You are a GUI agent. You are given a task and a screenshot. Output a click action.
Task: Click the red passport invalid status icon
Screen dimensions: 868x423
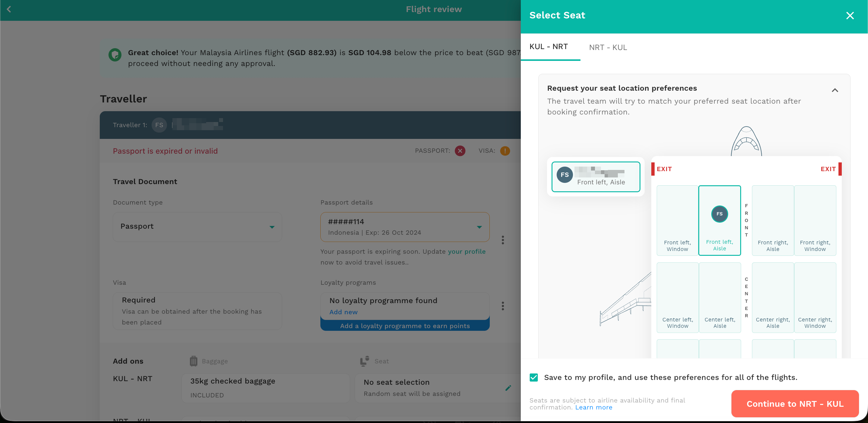(x=460, y=151)
